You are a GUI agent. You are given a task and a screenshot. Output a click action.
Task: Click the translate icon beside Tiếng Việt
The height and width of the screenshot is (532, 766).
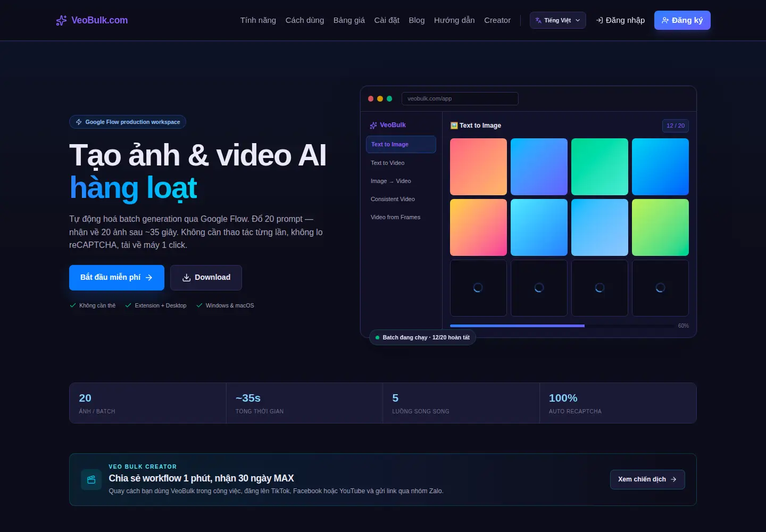[538, 20]
